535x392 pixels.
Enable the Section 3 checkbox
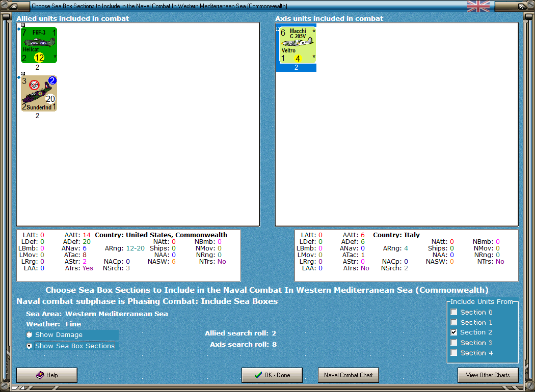pyautogui.click(x=454, y=343)
